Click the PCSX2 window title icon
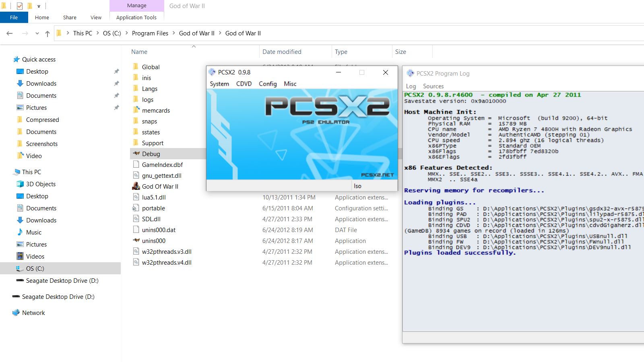The image size is (644, 362). pos(212,72)
